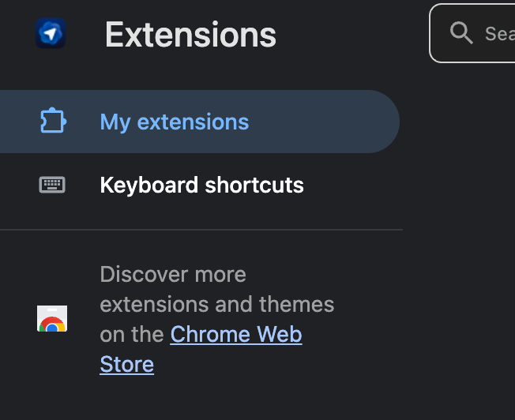Viewport: 515px width, 420px height.
Task: Click the Extensions page title
Action: point(190,35)
